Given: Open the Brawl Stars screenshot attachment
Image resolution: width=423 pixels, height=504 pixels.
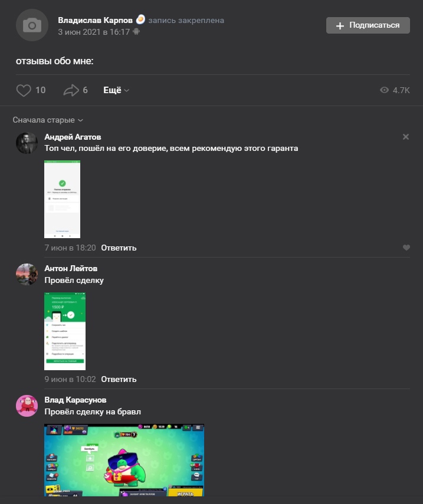Looking at the screenshot, I should [124, 460].
